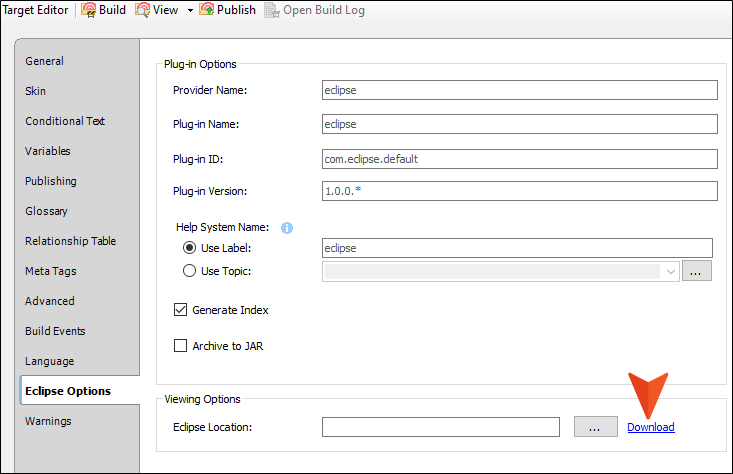Click the Publish toolbar label
The image size is (733, 474).
click(236, 10)
